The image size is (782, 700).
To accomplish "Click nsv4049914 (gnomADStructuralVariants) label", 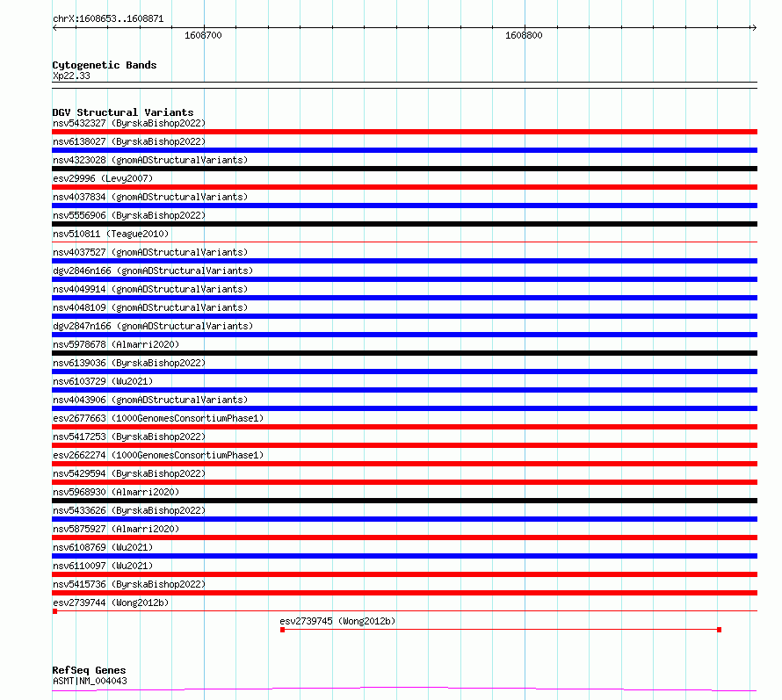I will click(x=150, y=289).
